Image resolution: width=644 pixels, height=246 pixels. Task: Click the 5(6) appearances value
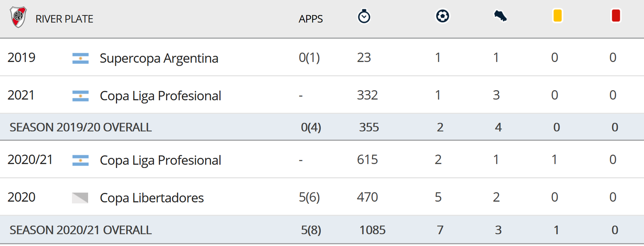(309, 197)
